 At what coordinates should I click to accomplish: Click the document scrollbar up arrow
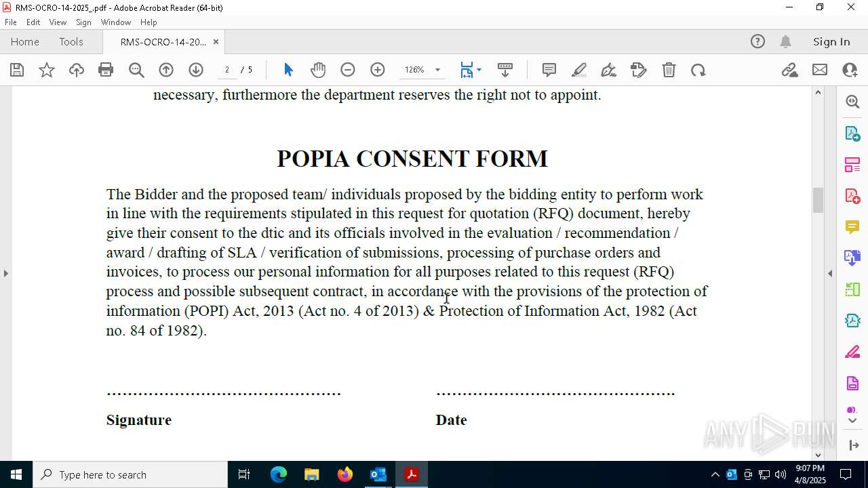pos(818,92)
